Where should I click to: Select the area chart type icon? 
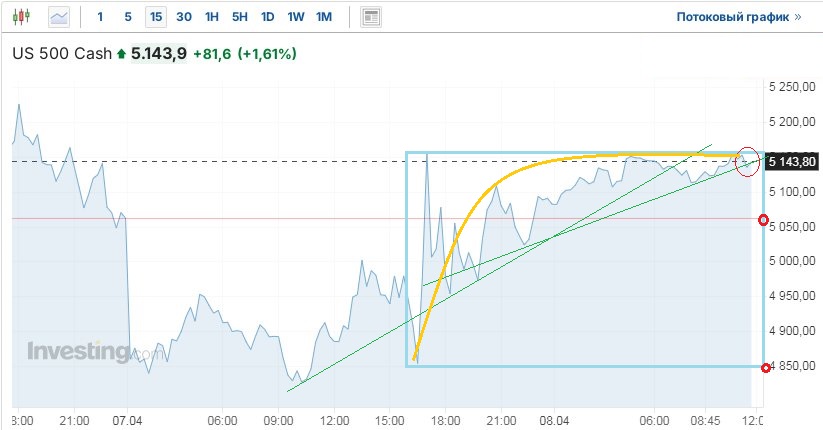click(60, 17)
